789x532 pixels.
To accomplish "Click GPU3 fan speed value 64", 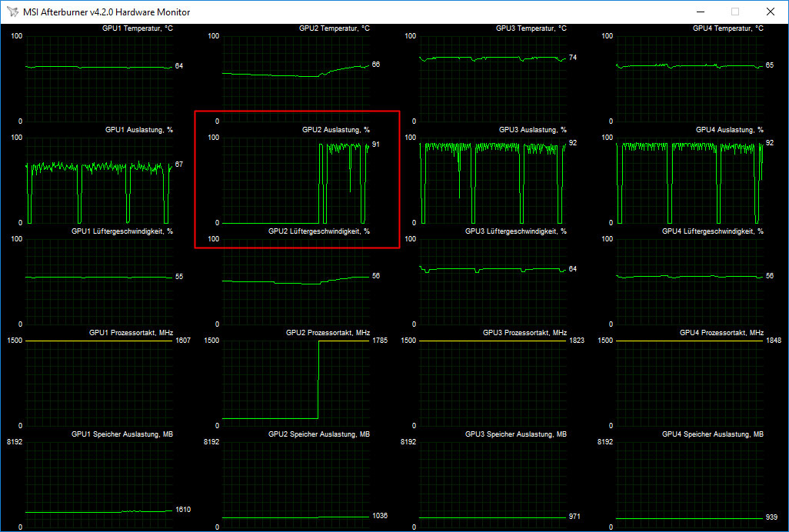I will tap(573, 269).
